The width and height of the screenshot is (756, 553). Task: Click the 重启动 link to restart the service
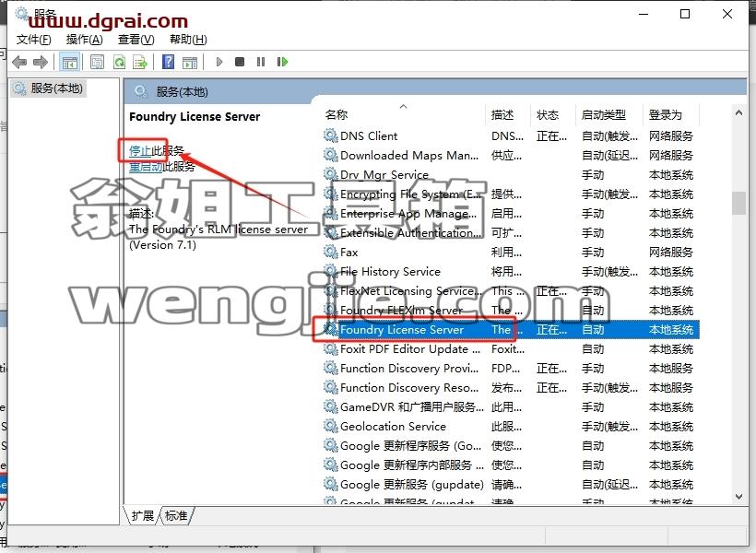point(146,167)
